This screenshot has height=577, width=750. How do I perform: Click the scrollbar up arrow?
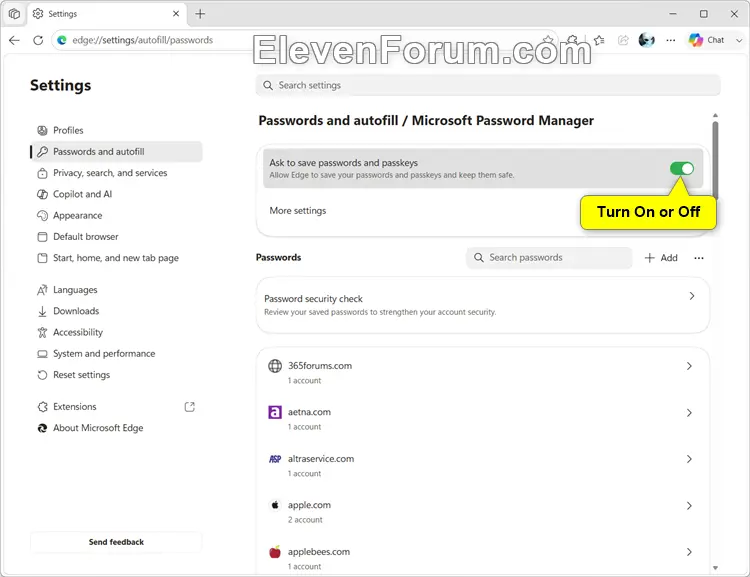715,115
